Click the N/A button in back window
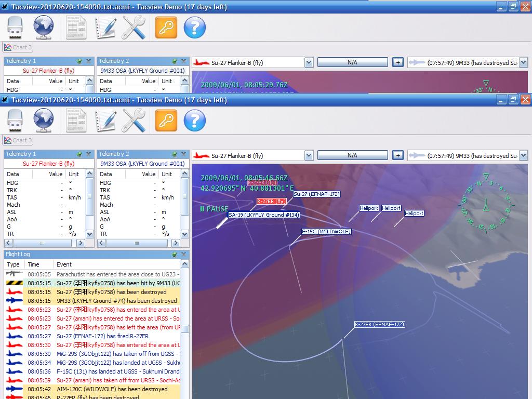The image size is (532, 399). click(x=353, y=62)
